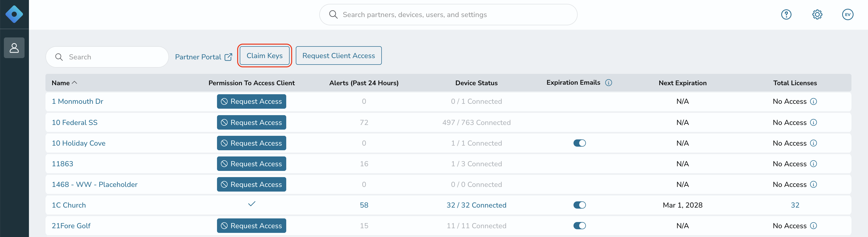This screenshot has width=868, height=237.
Task: Click the global search magnifier icon
Action: tap(333, 14)
